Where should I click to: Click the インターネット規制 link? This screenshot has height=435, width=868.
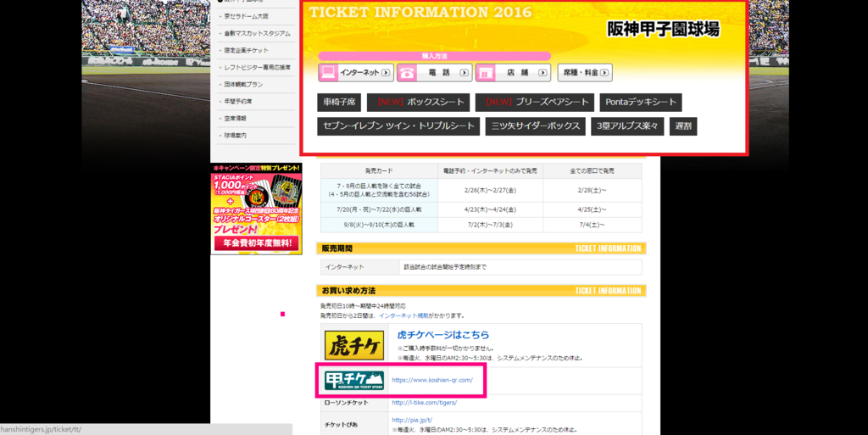click(x=403, y=316)
